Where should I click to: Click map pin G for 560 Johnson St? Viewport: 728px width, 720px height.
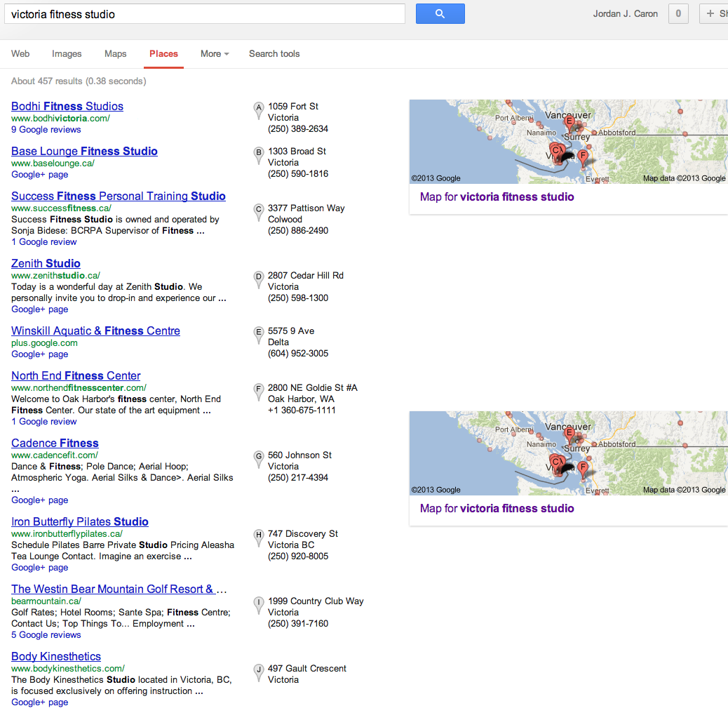pyautogui.click(x=259, y=460)
